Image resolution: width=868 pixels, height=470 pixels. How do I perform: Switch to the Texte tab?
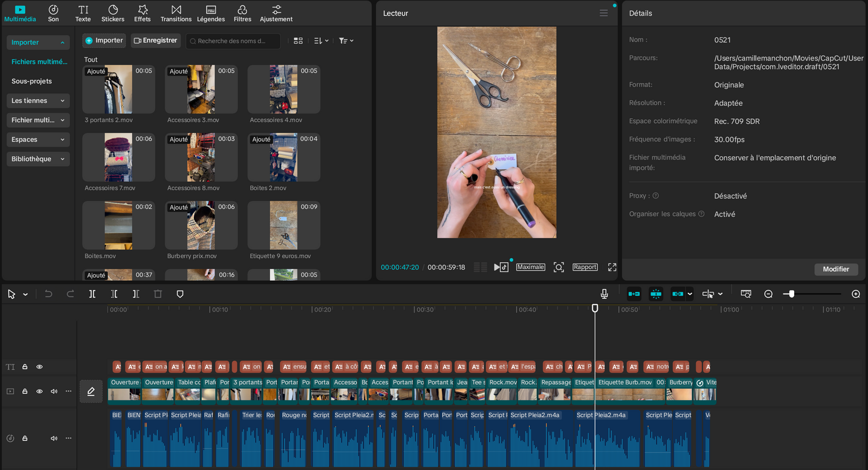pyautogui.click(x=83, y=13)
